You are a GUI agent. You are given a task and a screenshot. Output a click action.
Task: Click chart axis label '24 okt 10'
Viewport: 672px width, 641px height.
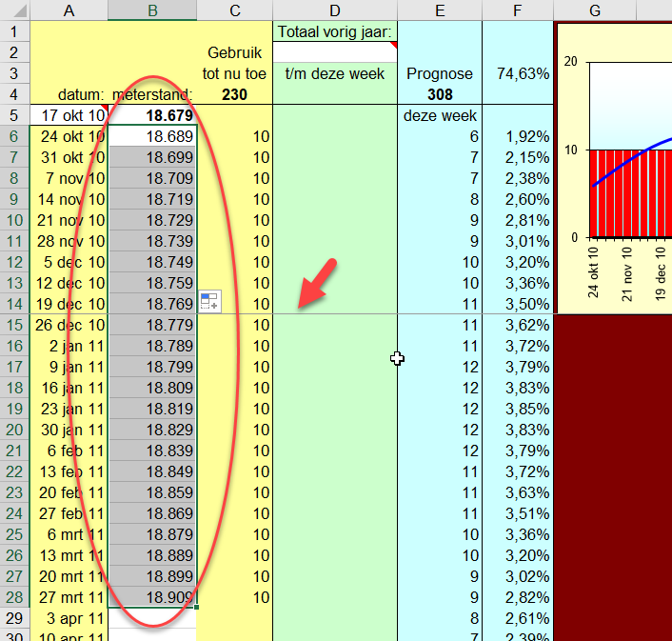coord(593,272)
